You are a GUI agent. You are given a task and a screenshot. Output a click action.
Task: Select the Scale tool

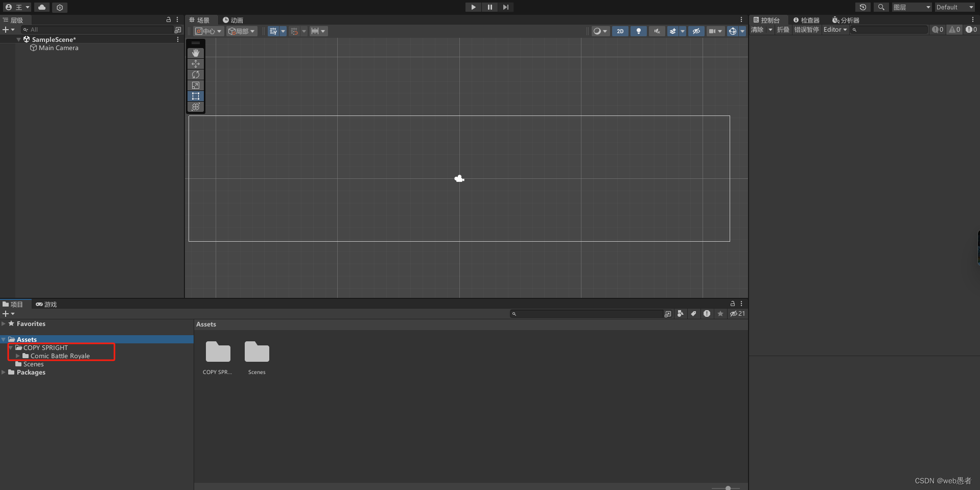point(196,85)
